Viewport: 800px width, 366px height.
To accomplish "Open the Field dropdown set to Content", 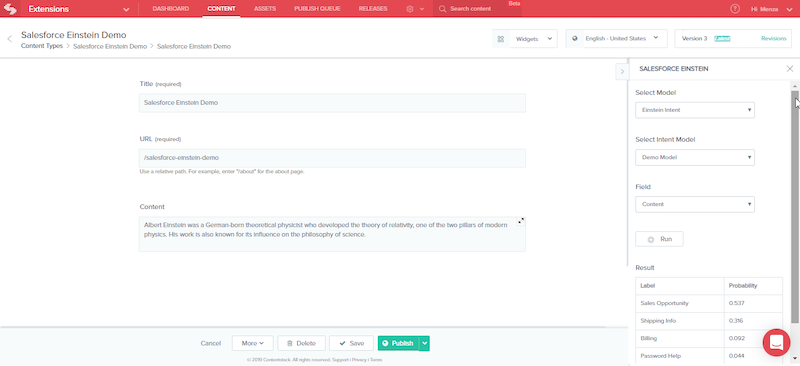I will click(x=694, y=204).
